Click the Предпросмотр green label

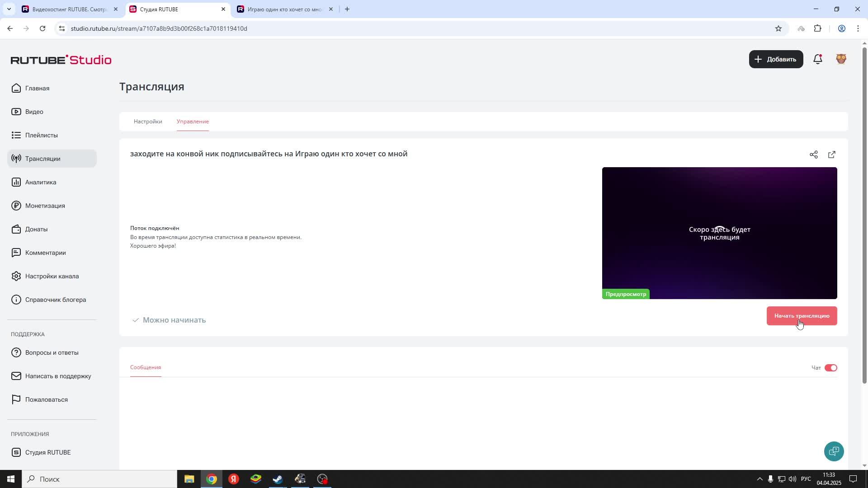point(626,294)
